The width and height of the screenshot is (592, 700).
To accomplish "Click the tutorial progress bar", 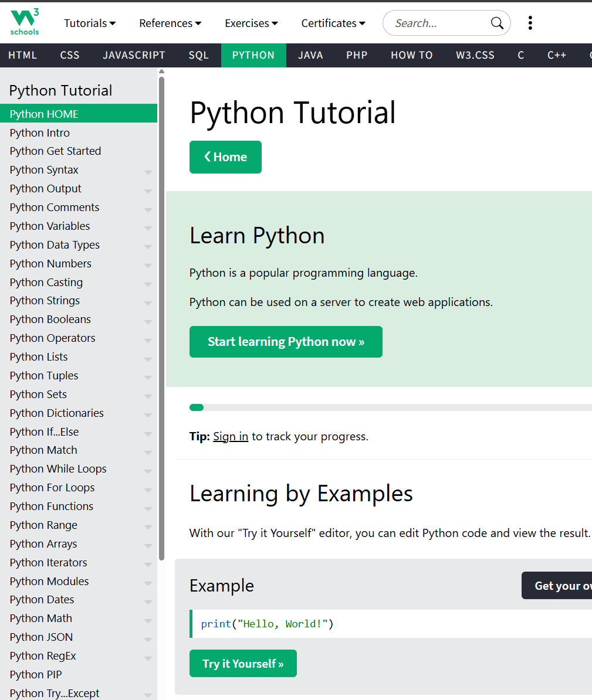I will click(x=391, y=407).
